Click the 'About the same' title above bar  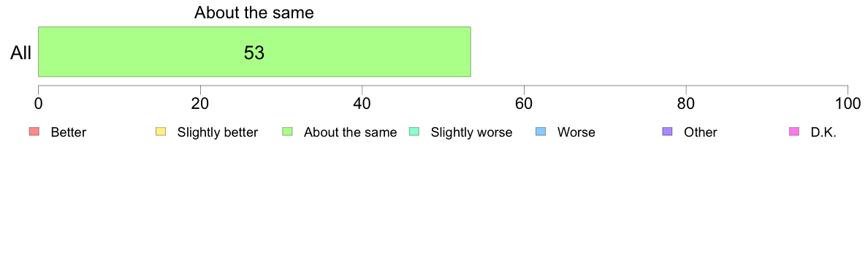tap(254, 12)
